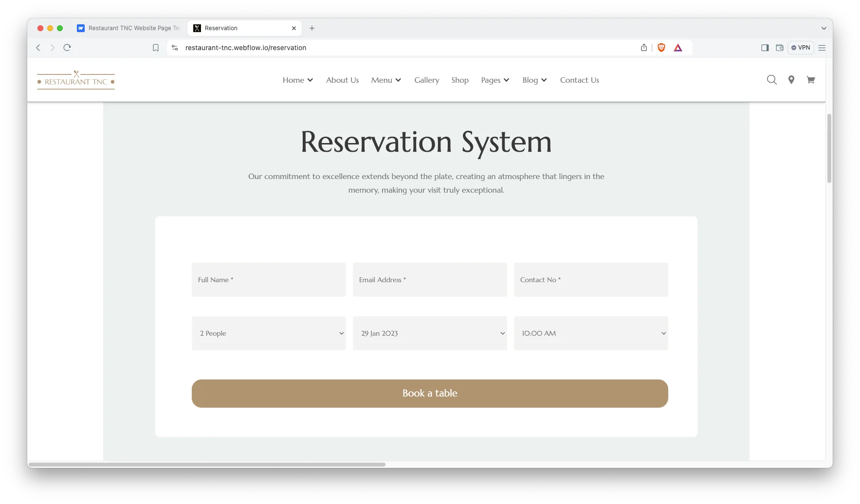This screenshot has width=860, height=504.
Task: Click the Full Name input field
Action: tap(269, 280)
